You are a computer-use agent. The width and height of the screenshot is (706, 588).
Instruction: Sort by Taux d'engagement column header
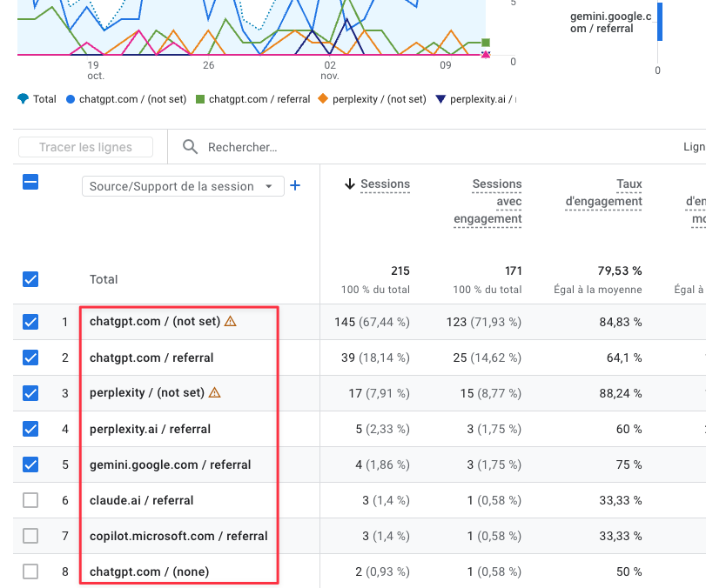coord(603,192)
